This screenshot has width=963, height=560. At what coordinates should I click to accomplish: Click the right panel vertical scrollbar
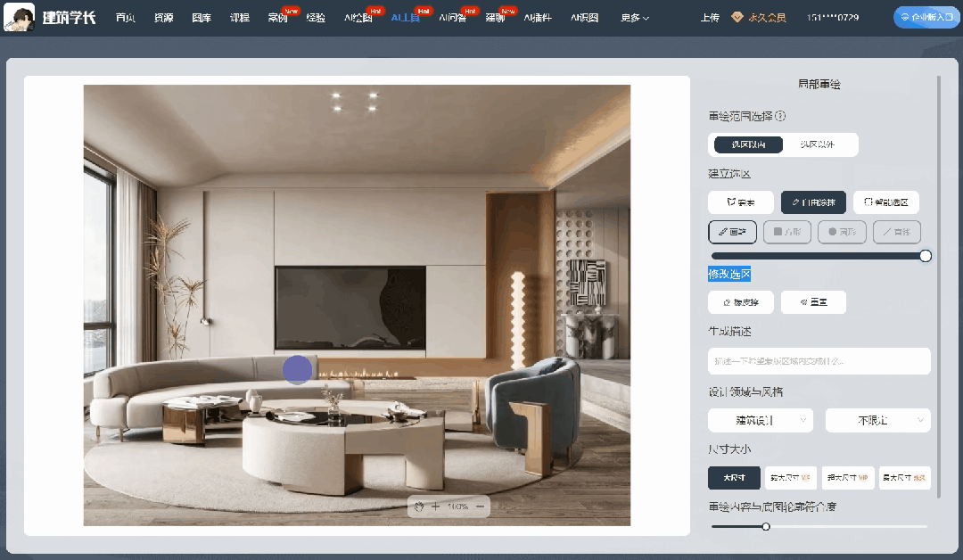pos(938,286)
